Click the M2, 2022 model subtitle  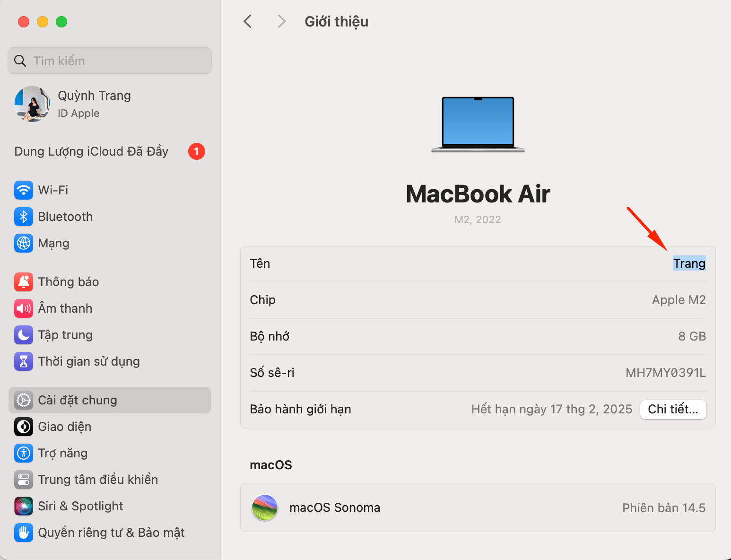coord(478,219)
